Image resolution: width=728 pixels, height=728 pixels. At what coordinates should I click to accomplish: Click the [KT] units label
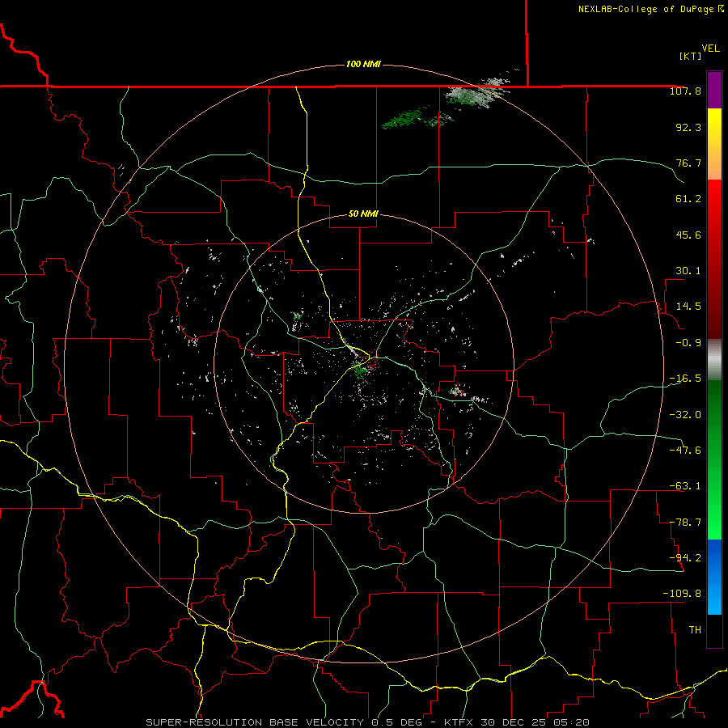pyautogui.click(x=691, y=56)
